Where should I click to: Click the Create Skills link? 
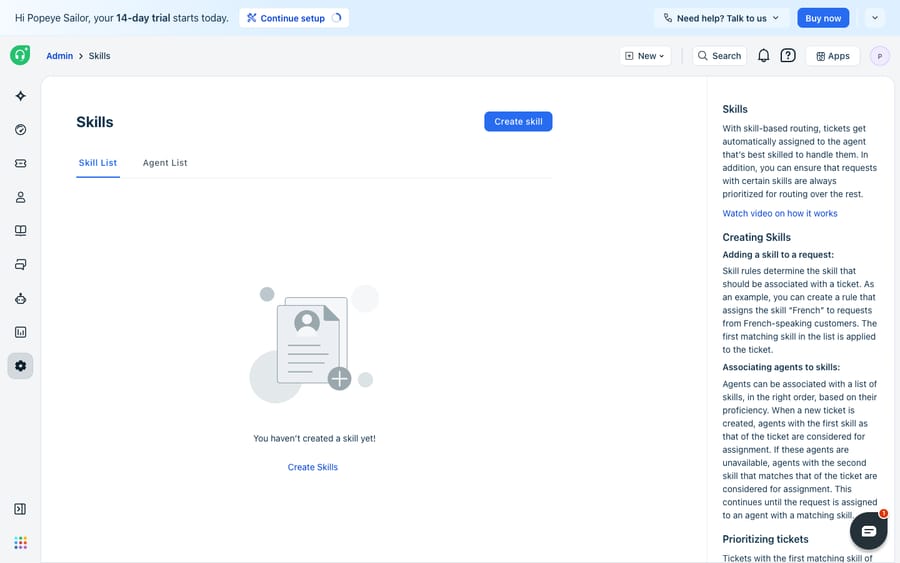313,467
